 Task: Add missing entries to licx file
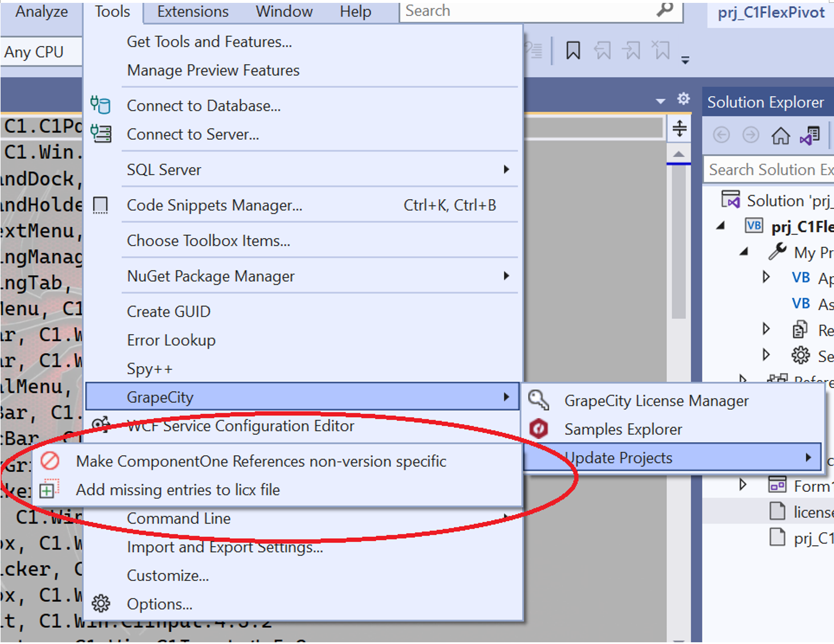pyautogui.click(x=277, y=490)
